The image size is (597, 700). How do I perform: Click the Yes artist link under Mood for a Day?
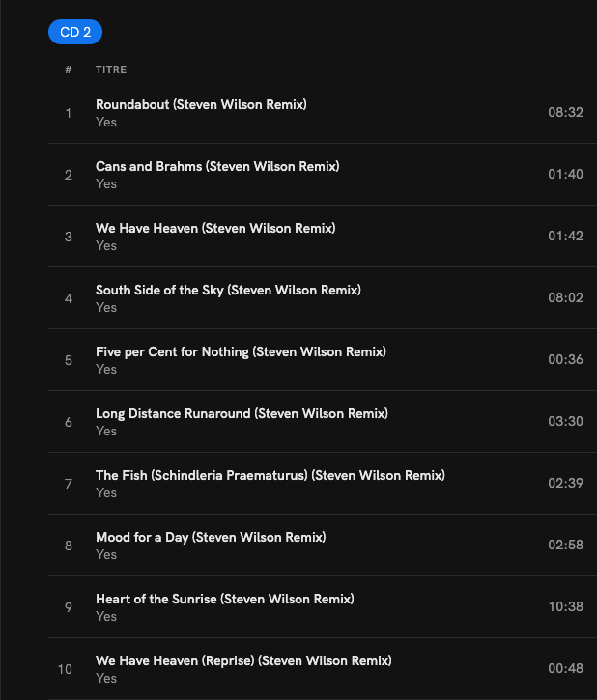[x=106, y=555]
